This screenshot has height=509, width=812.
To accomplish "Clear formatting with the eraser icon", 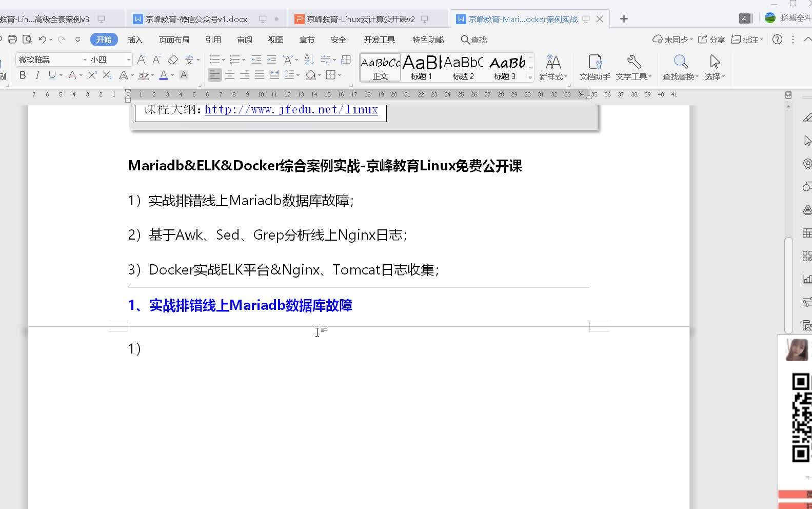I will click(173, 60).
